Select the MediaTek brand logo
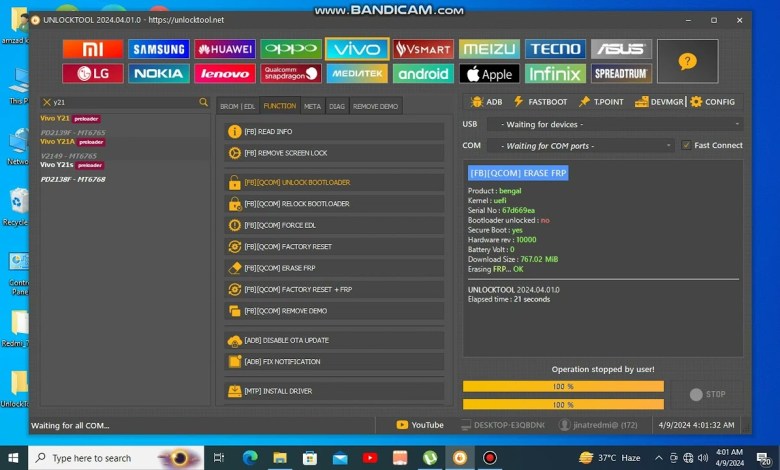Screen dimensions: 780x470 click(x=357, y=74)
